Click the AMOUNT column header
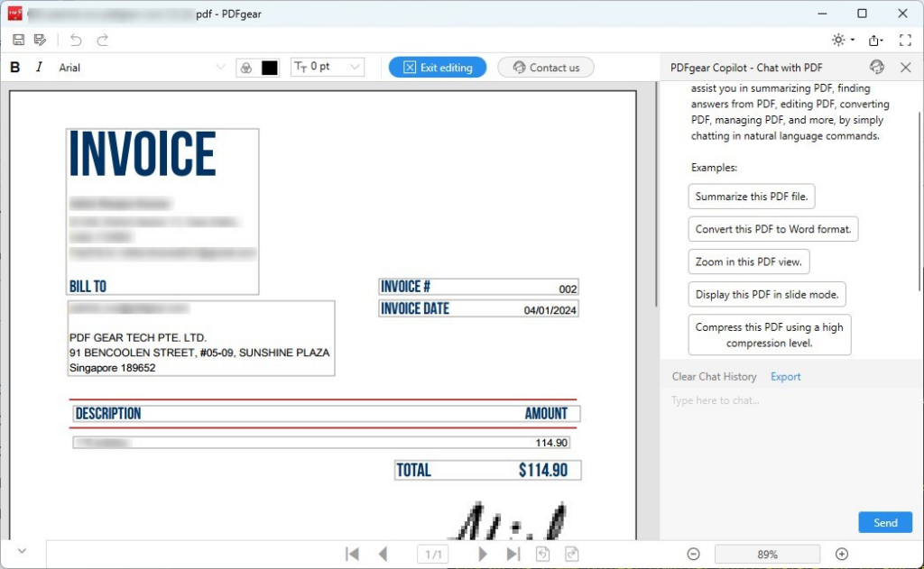 coord(546,414)
